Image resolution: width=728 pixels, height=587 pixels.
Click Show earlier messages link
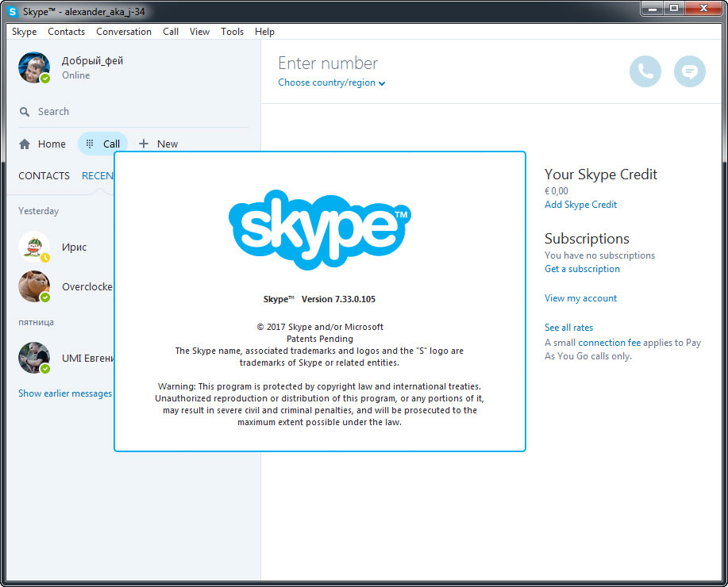click(x=65, y=393)
